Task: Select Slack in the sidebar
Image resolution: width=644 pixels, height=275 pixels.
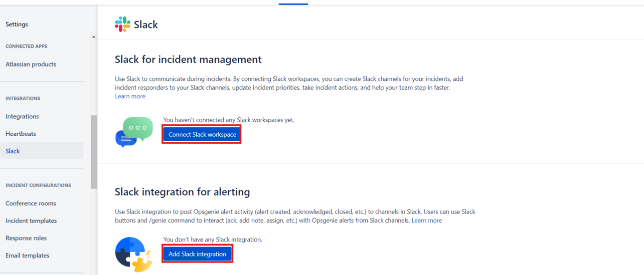Action: click(x=42, y=151)
